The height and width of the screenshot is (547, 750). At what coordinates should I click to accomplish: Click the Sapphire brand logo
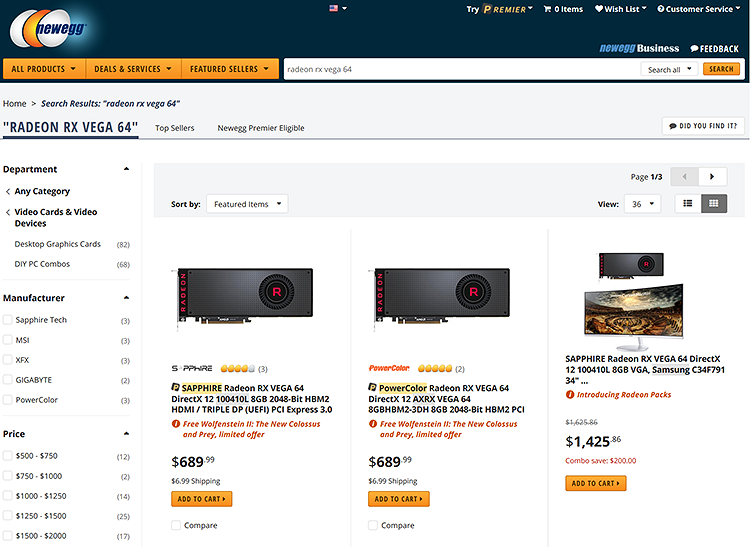tap(192, 368)
